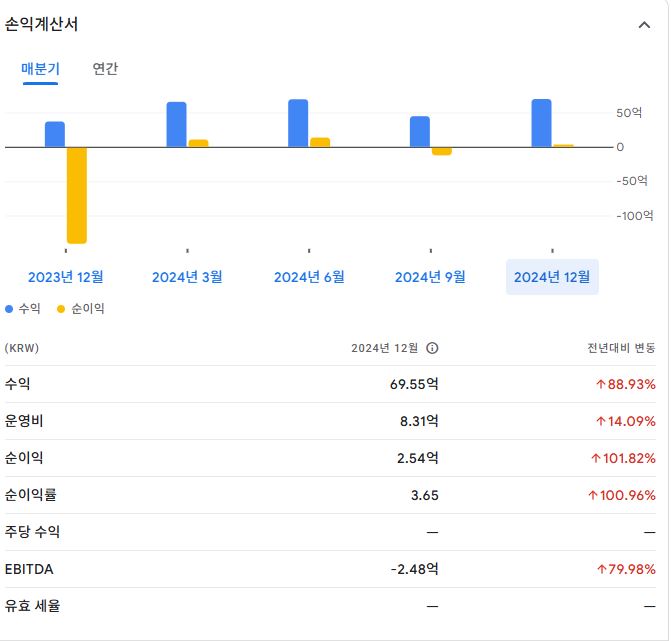The height and width of the screenshot is (641, 671).
Task: Click the -100억 axis label
Action: coord(635,216)
